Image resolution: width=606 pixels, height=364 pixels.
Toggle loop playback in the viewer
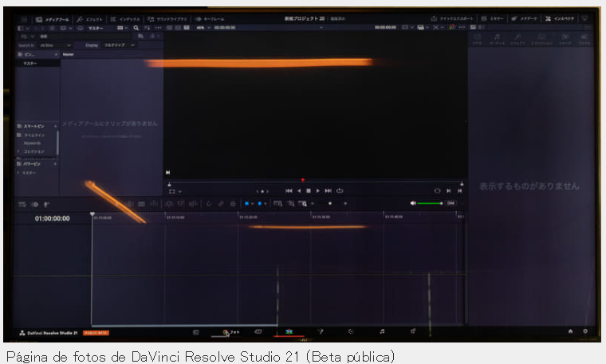(x=340, y=190)
